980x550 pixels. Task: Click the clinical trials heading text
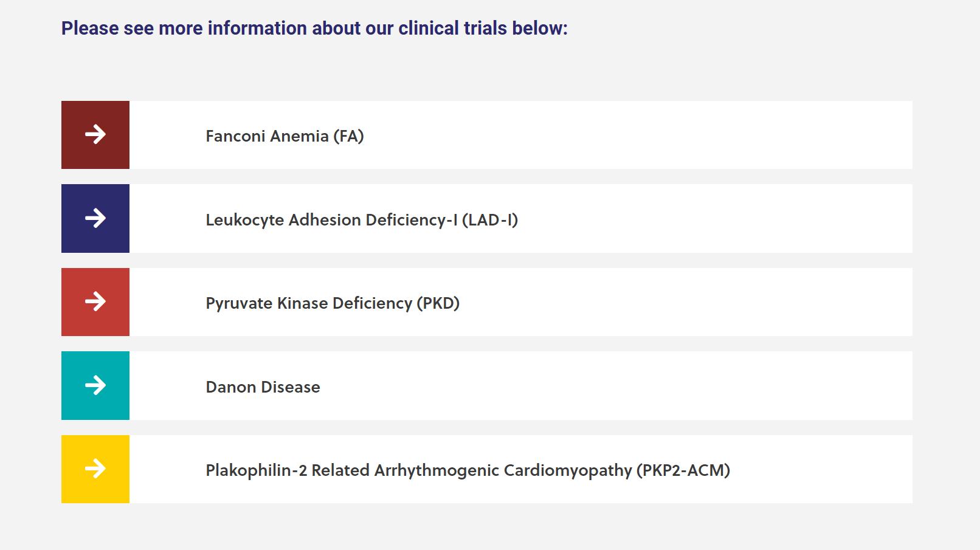click(314, 29)
